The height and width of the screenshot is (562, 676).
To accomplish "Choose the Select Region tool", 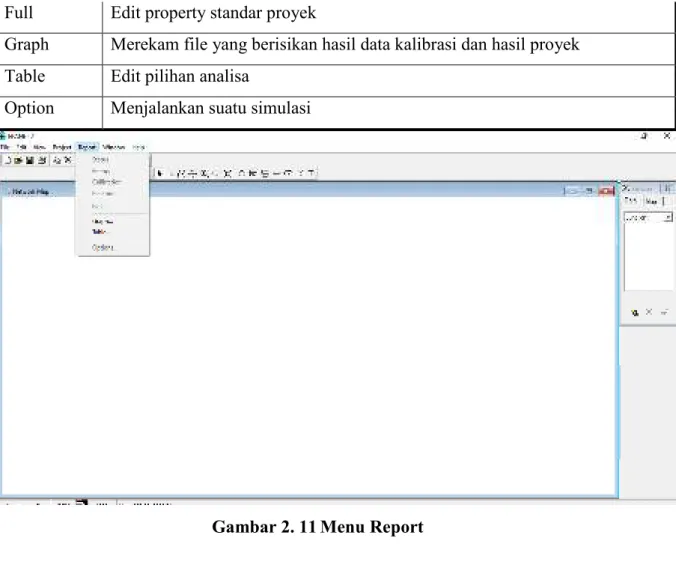I will [x=181, y=173].
